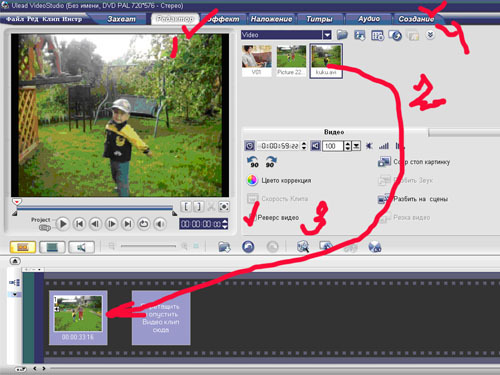Click the preview scrubber playhead

(x=17, y=202)
